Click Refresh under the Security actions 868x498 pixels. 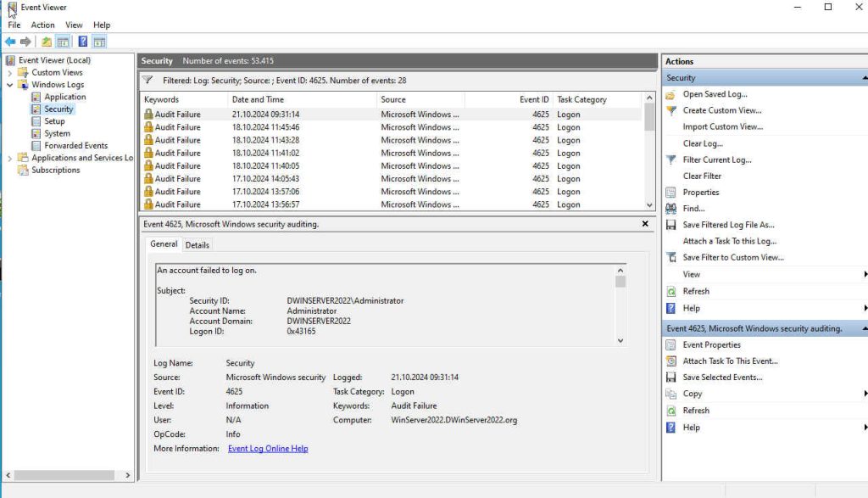pos(697,290)
